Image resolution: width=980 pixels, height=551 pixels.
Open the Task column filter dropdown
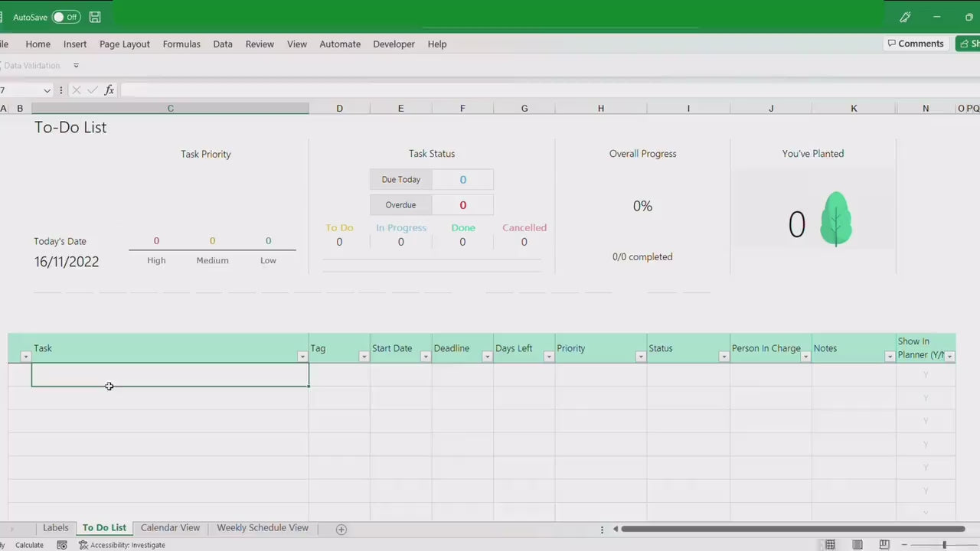pyautogui.click(x=302, y=357)
